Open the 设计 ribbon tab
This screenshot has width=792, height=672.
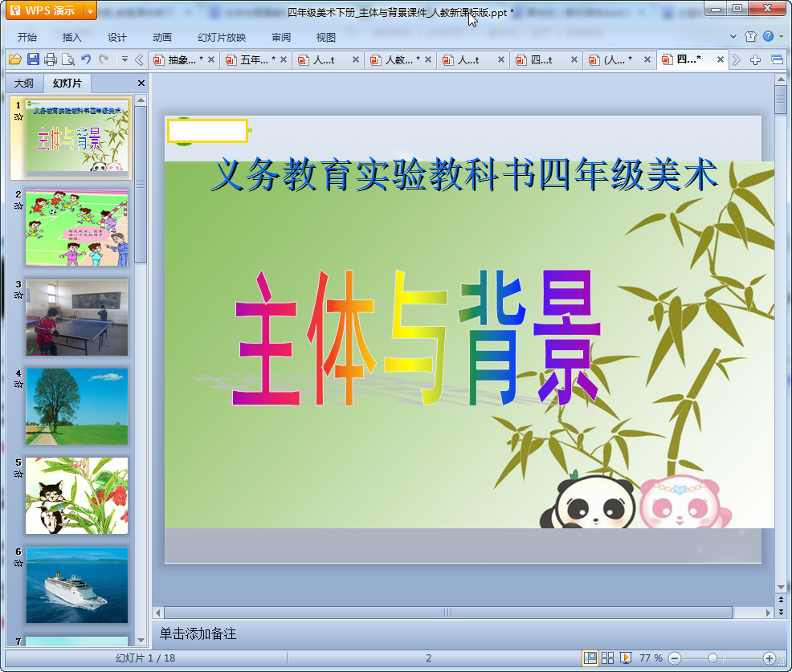[116, 38]
